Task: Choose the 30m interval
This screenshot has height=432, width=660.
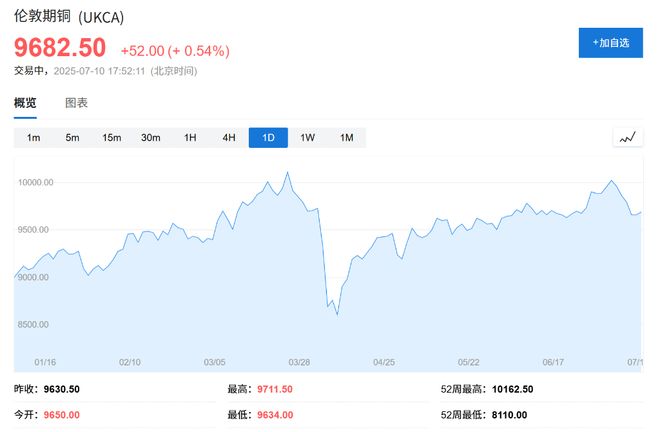Action: click(150, 137)
